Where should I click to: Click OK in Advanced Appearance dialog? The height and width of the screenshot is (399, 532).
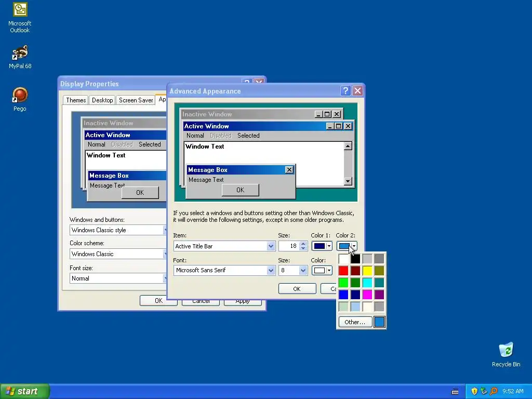point(297,289)
